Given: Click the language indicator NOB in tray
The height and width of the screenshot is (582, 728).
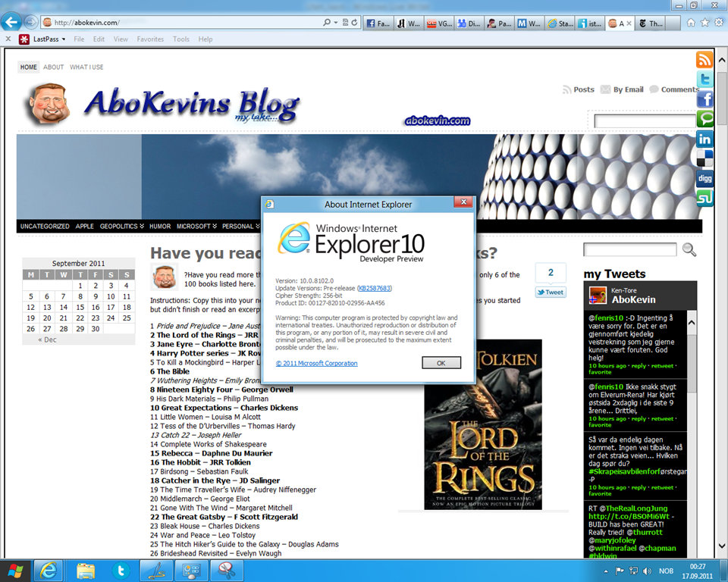Looking at the screenshot, I should click(667, 571).
